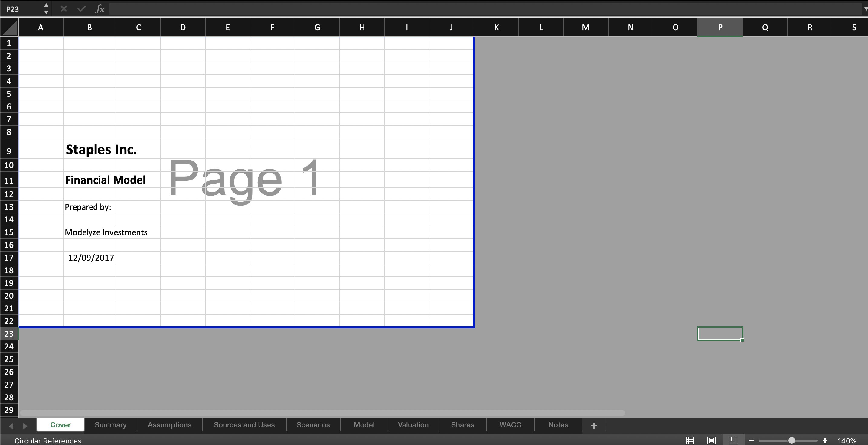Switch to the WACC sheet tab
The width and height of the screenshot is (868, 445).
tap(510, 425)
